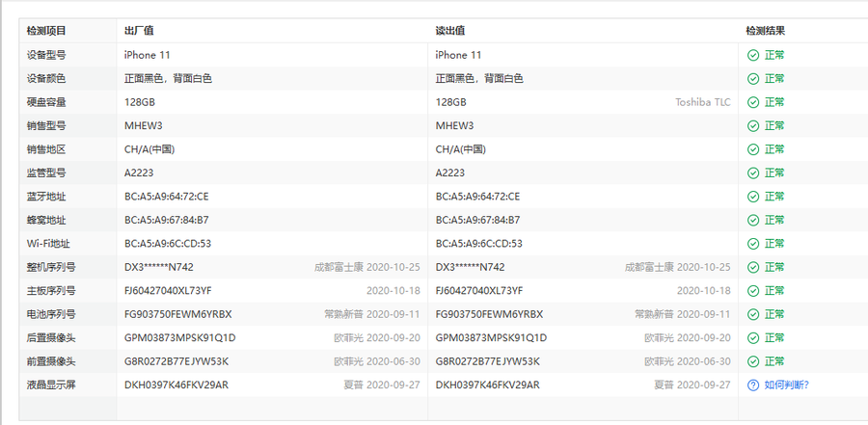This screenshot has width=868, height=425.
Task: Select the 整机序列号 row label
Action: click(x=51, y=267)
